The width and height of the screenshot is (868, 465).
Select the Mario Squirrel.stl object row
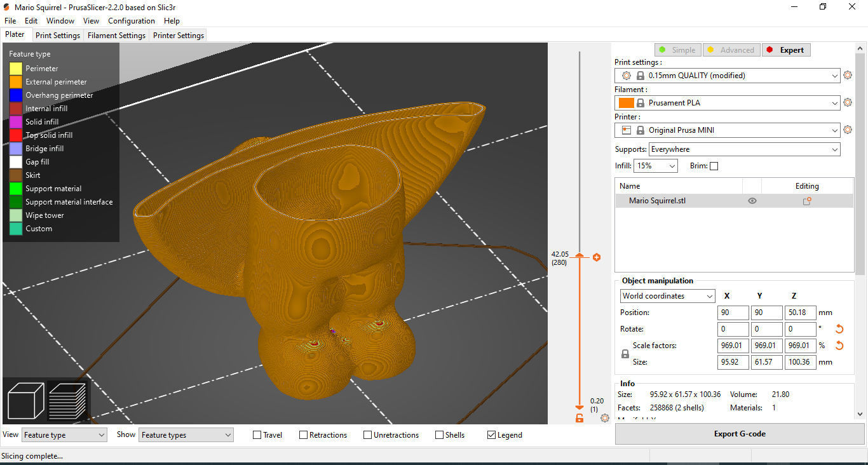[734, 201]
